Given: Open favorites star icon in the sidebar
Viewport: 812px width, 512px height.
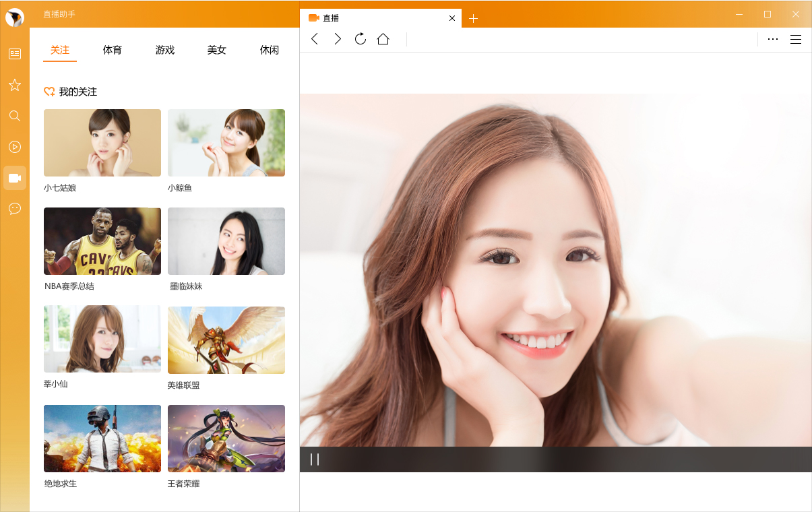Looking at the screenshot, I should (x=15, y=85).
